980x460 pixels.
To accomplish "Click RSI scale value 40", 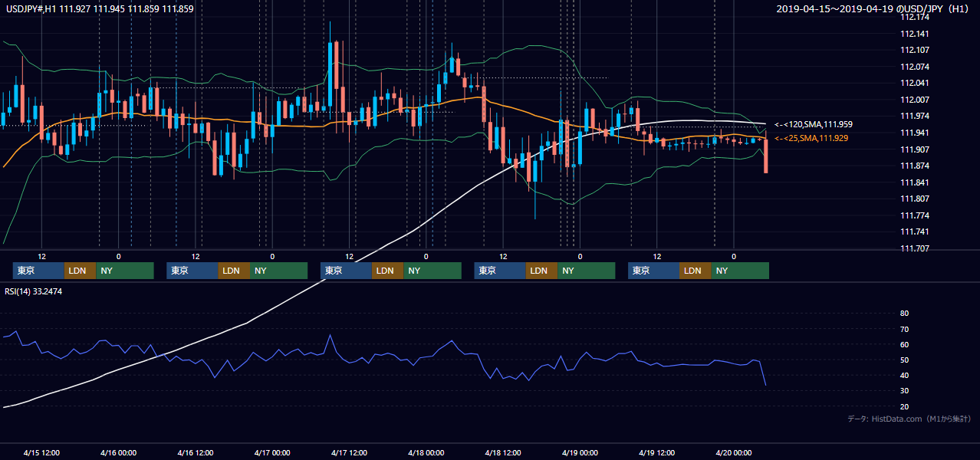I will tap(905, 375).
